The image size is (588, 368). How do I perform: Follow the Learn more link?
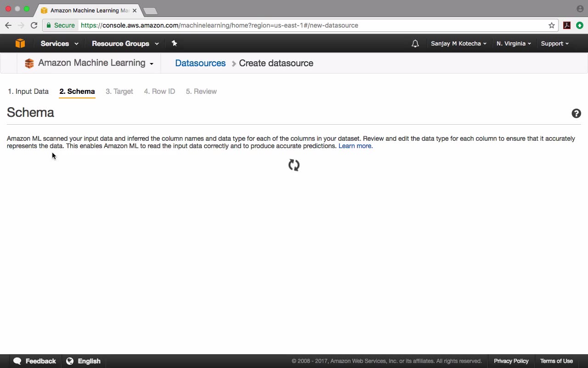coord(356,146)
